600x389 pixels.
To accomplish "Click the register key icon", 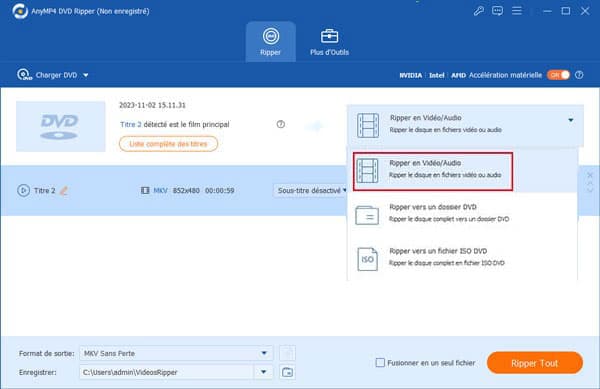I will 478,11.
